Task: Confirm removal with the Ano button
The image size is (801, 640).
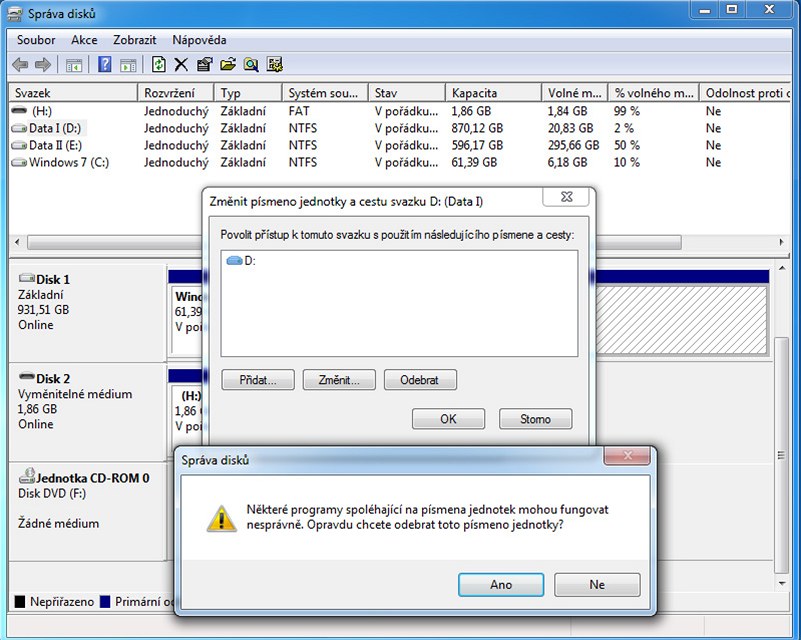Action: [501, 585]
